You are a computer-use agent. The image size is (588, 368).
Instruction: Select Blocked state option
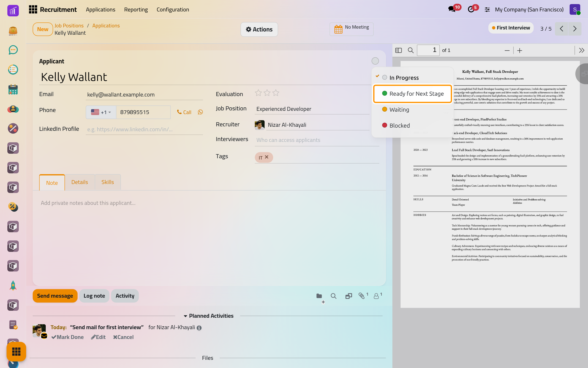pyautogui.click(x=413, y=125)
